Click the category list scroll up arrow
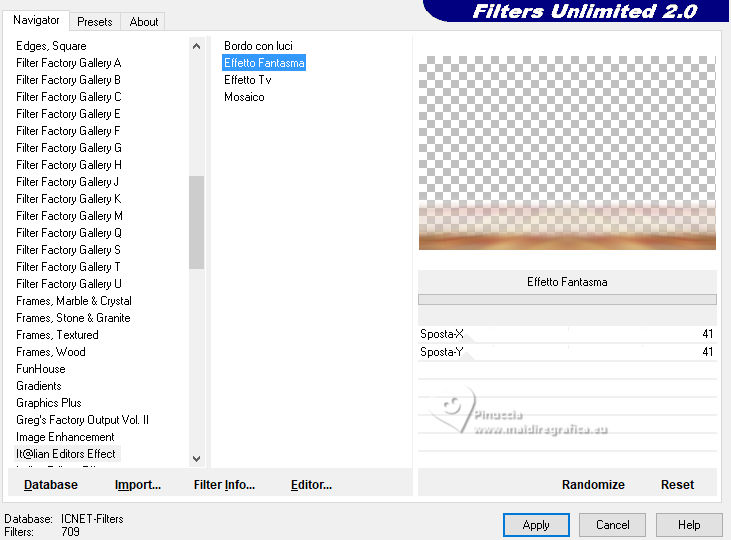Viewport: 731px width, 540px height. point(196,46)
